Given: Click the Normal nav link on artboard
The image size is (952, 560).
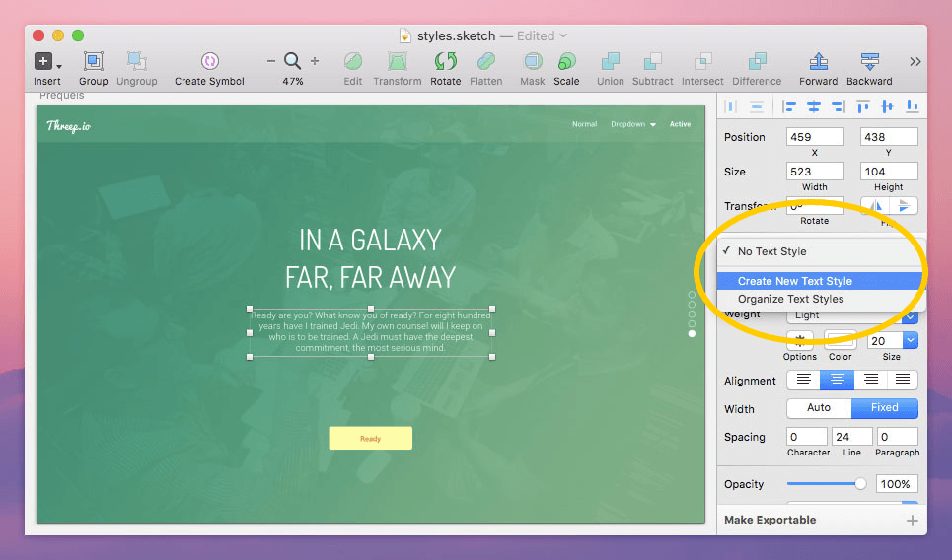Looking at the screenshot, I should (x=585, y=124).
